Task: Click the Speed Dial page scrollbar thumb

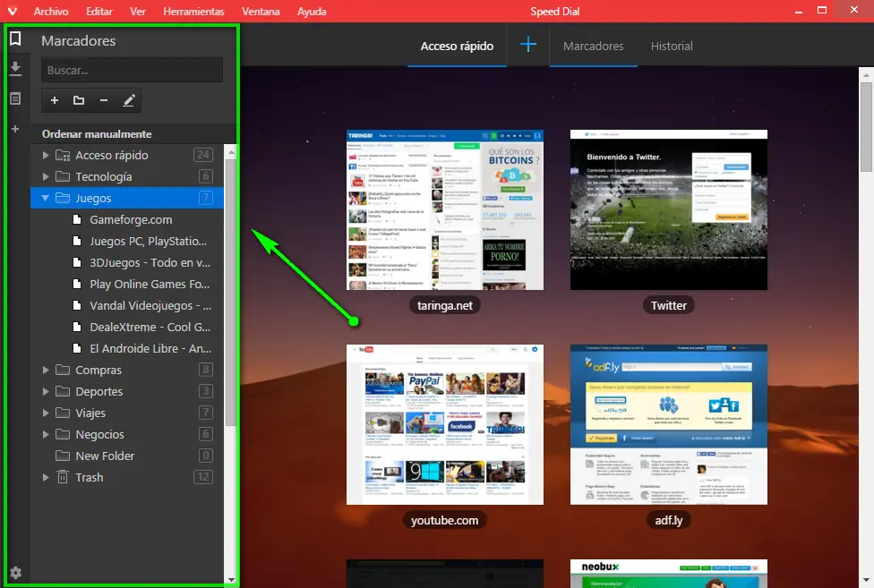Action: point(866,127)
